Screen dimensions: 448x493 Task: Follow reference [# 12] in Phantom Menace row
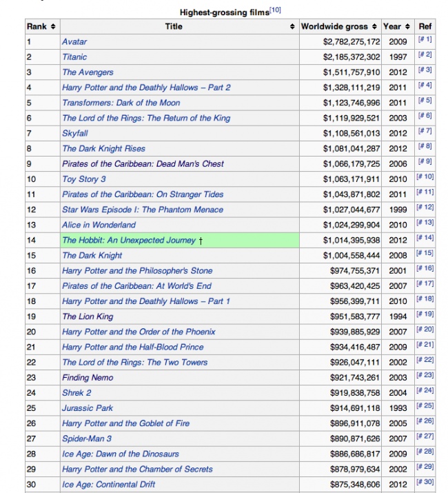point(425,208)
